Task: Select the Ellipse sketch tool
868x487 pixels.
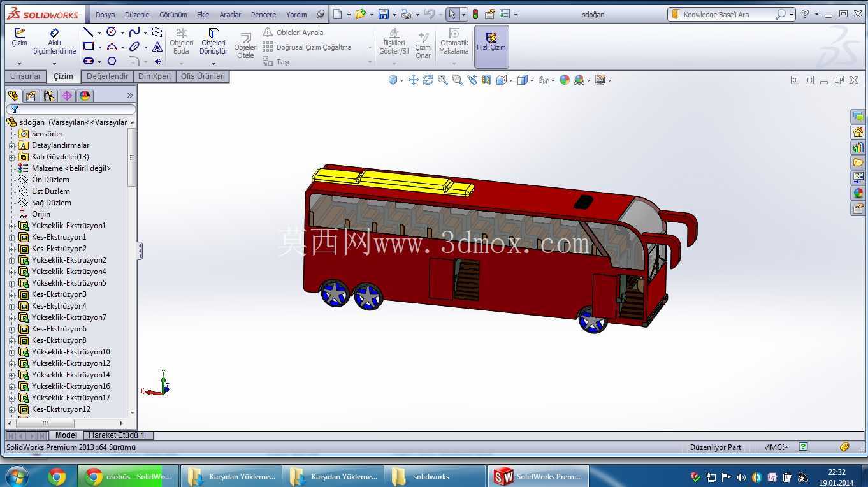Action: 134,47
